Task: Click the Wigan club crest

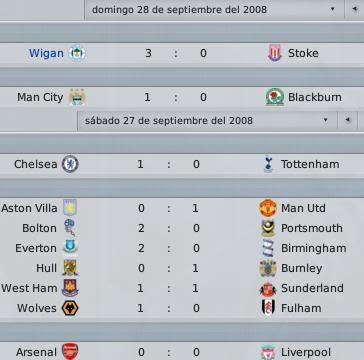Action: (x=77, y=53)
